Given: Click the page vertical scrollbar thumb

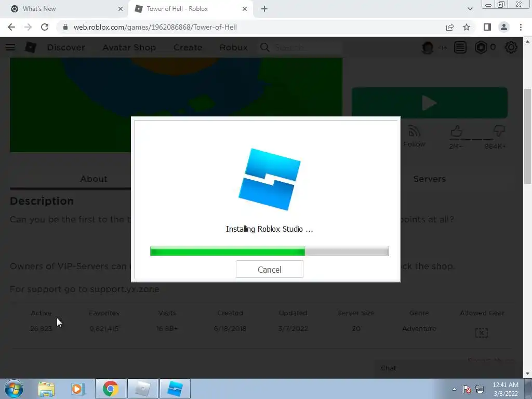Looking at the screenshot, I should (x=527, y=136).
